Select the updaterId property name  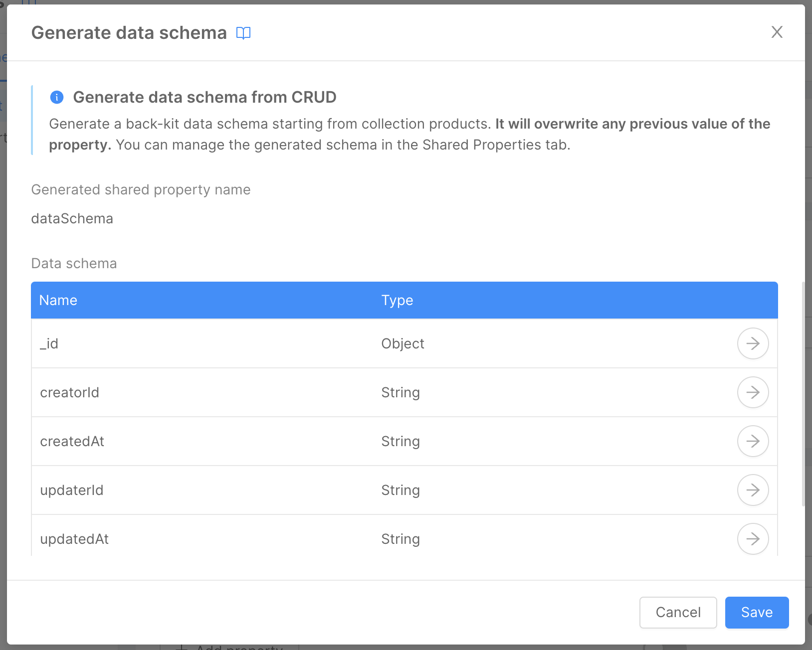tap(71, 490)
